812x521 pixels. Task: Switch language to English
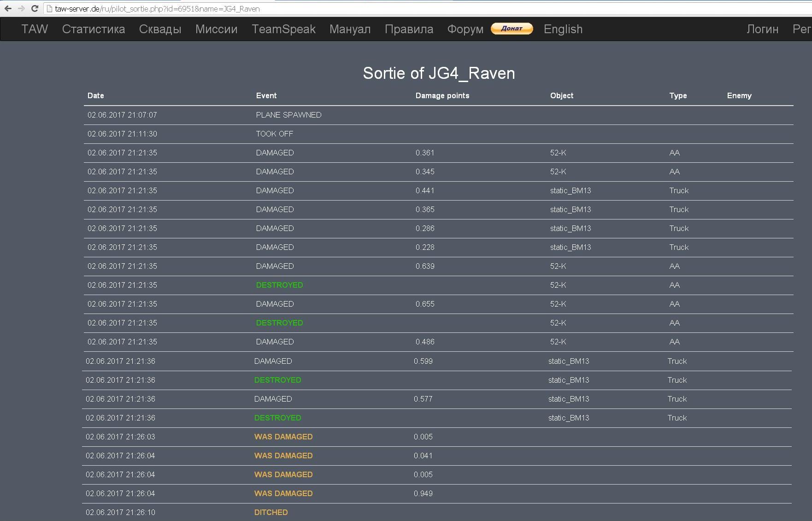[563, 29]
